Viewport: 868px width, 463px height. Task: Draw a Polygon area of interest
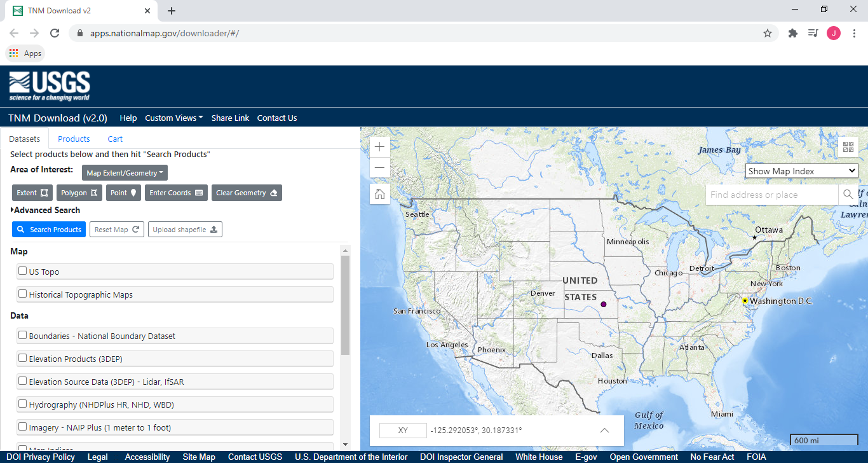79,193
